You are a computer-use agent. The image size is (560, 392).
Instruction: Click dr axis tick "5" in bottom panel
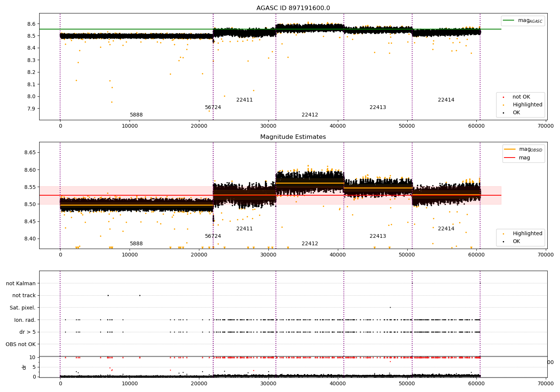[x=34, y=367]
